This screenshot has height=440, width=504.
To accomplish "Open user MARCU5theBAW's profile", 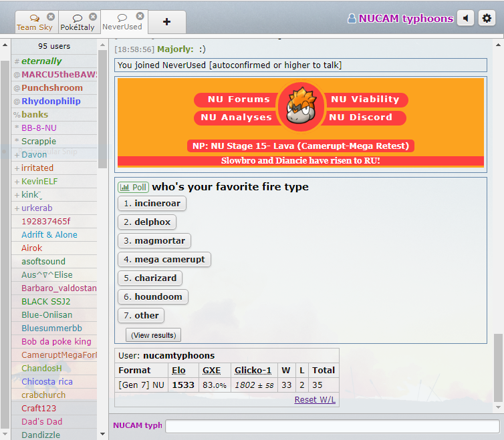I will (x=54, y=75).
